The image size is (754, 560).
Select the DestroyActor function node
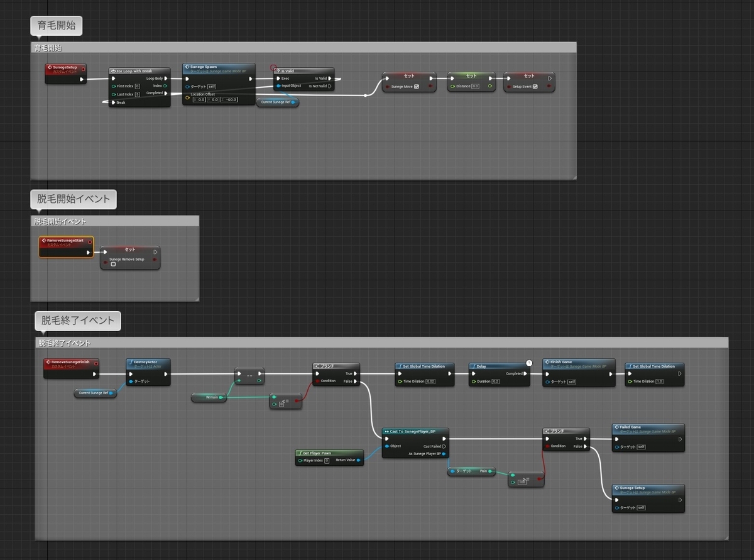(148, 372)
